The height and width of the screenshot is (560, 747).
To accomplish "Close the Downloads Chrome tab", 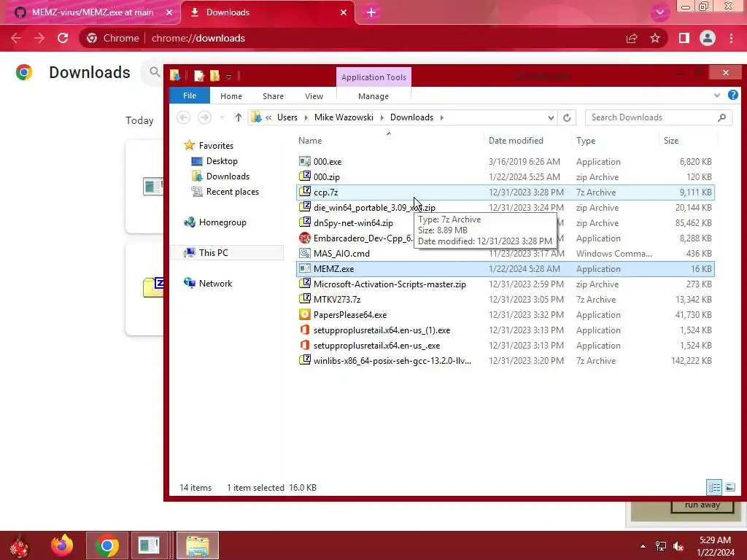I will (x=344, y=12).
